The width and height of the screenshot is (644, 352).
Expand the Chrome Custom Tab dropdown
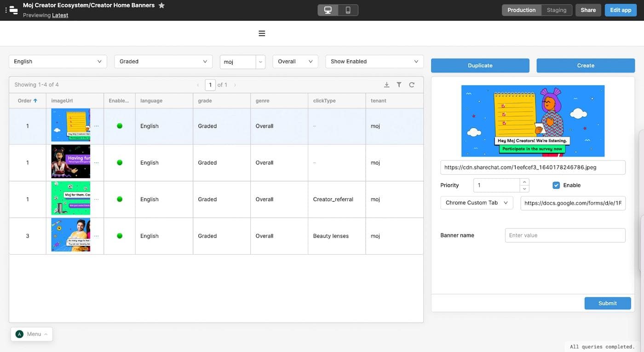(476, 202)
